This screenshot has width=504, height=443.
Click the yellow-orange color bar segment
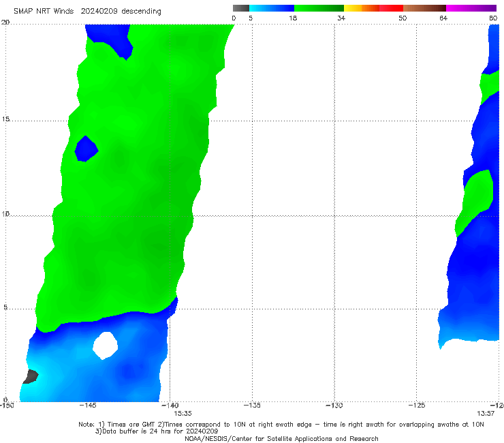coord(362,8)
